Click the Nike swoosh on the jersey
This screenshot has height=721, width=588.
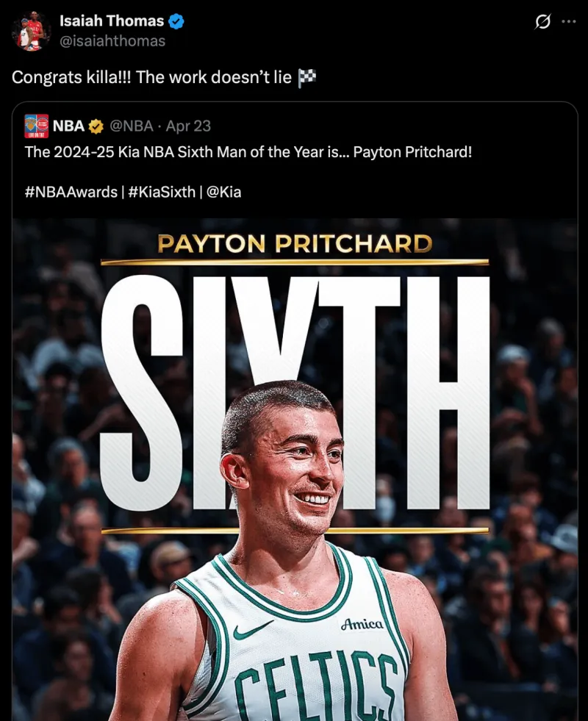coord(252,630)
